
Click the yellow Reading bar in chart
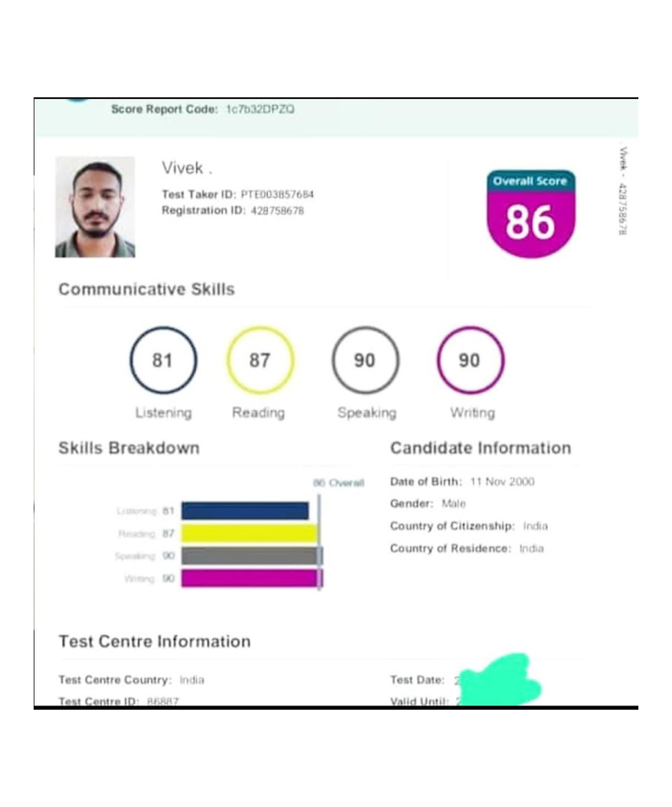[249, 533]
